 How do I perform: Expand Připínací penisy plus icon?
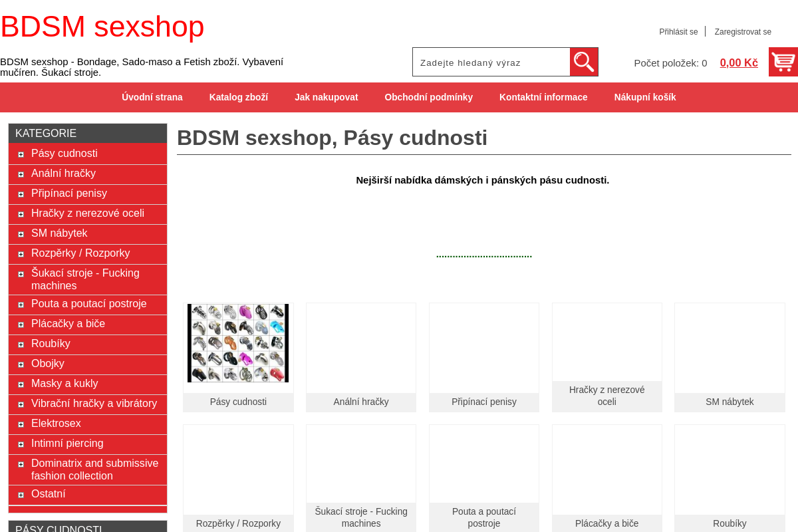click(x=21, y=194)
